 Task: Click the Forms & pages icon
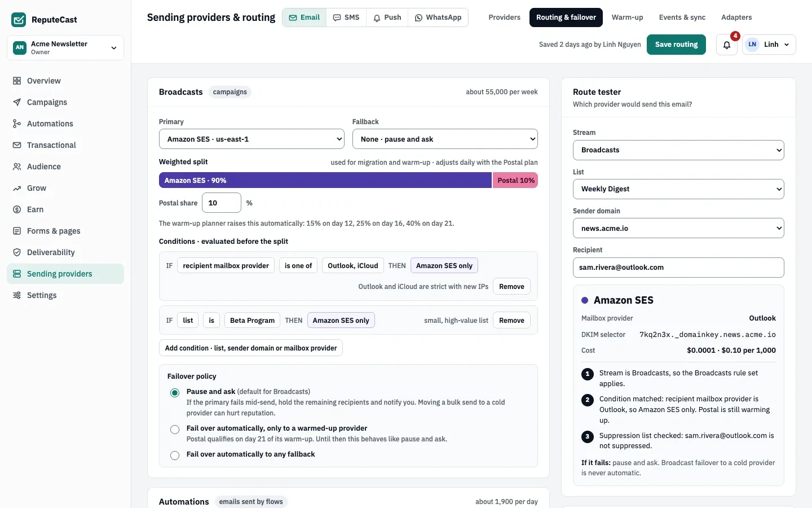click(17, 231)
